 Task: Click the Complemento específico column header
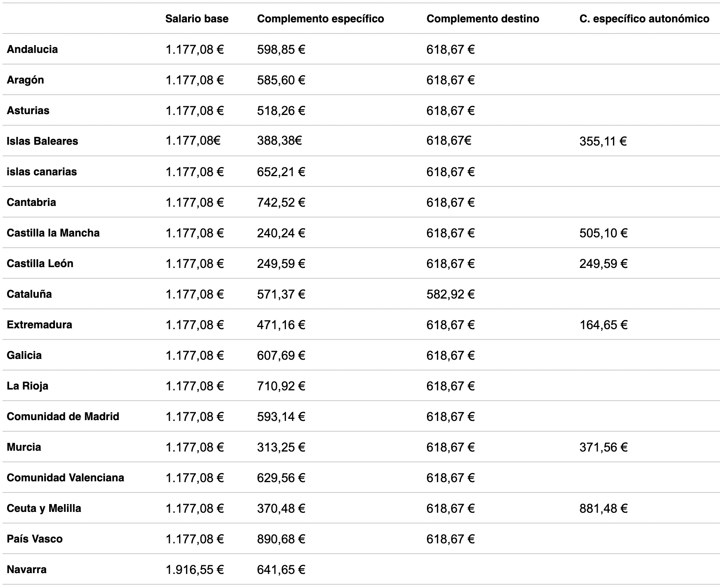320,19
